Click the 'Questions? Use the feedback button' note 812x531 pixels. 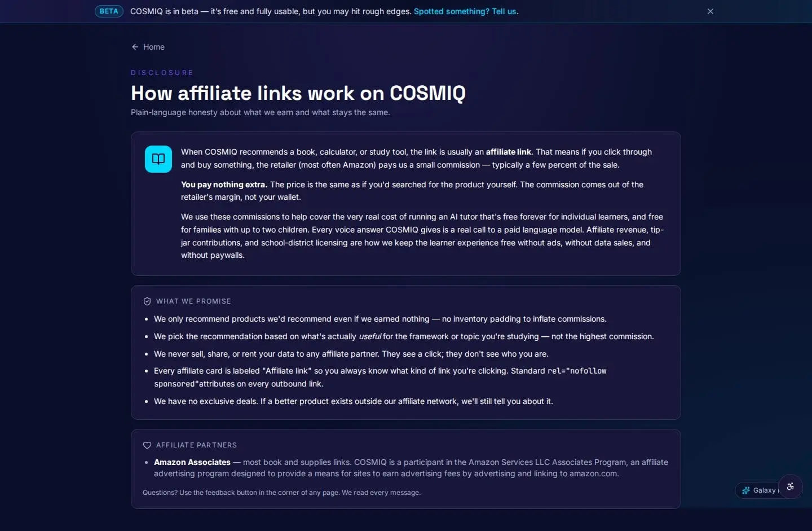pos(281,493)
